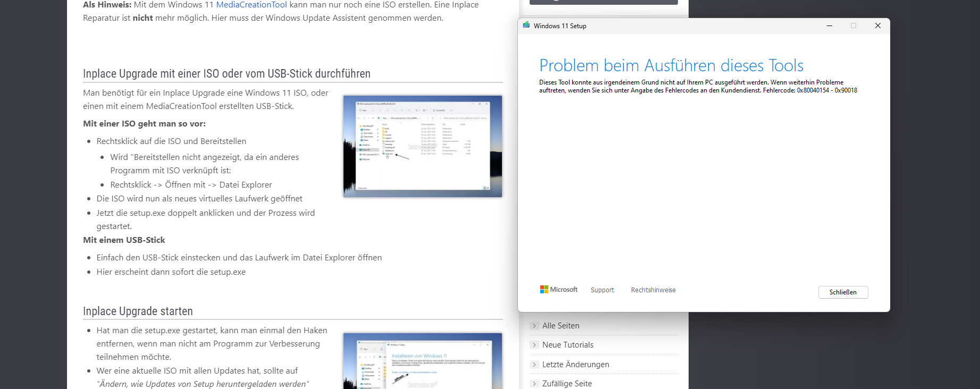980x389 pixels.
Task: Open the Support link in Setup dialog
Action: pyautogui.click(x=602, y=290)
